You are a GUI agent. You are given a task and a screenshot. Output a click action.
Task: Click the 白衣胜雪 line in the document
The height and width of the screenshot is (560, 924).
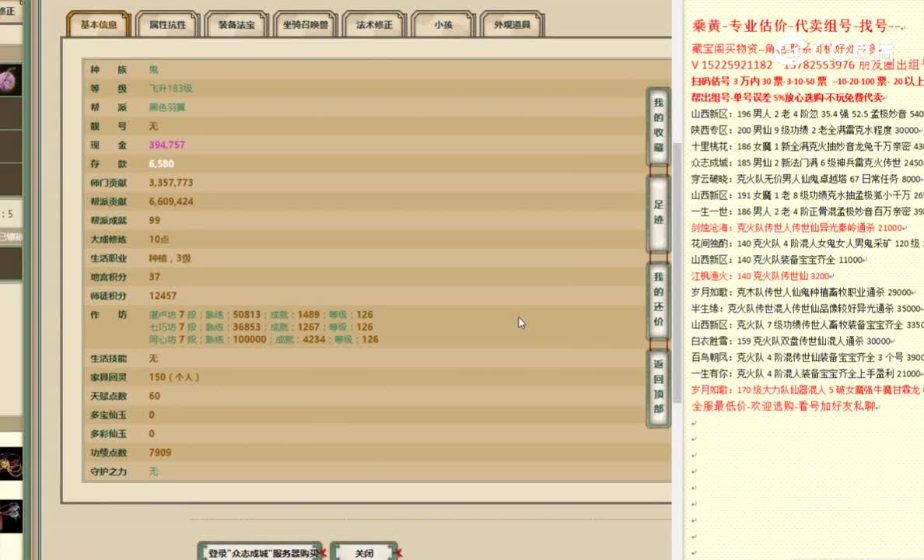793,341
